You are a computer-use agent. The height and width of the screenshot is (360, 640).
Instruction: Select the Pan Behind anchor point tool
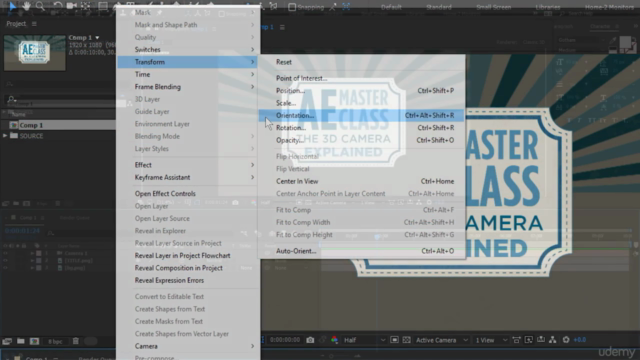point(86,6)
